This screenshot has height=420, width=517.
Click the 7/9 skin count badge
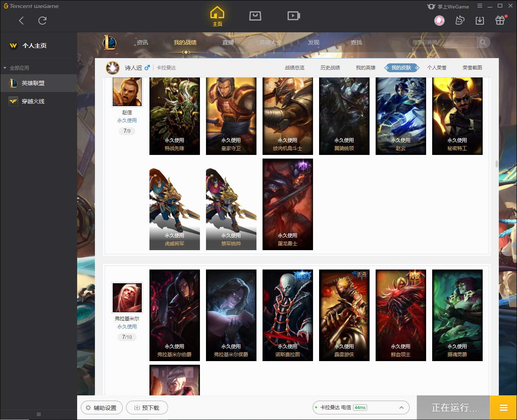pos(127,131)
